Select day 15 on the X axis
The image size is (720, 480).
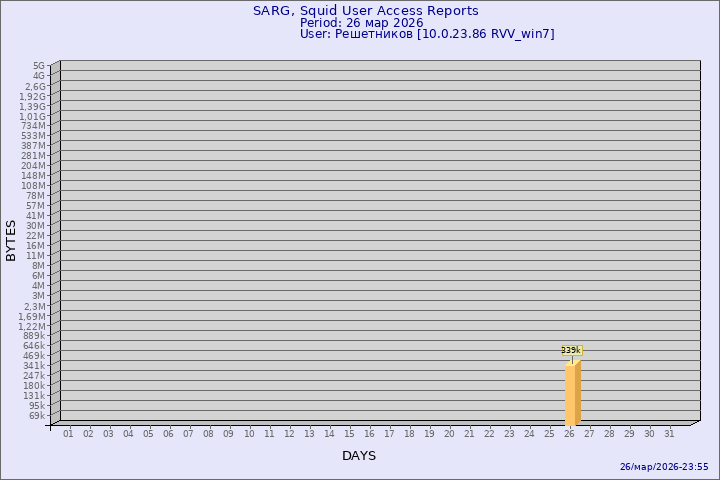point(349,434)
